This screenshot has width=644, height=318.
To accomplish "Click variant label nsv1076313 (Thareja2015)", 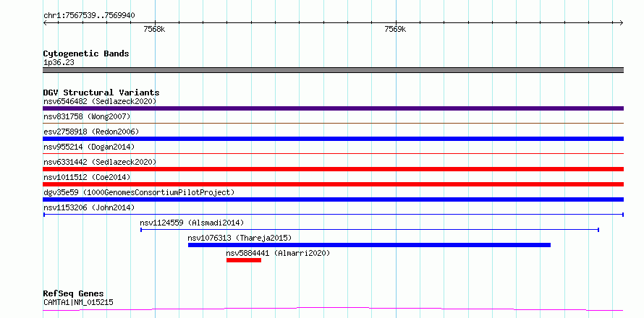I will [x=240, y=238].
